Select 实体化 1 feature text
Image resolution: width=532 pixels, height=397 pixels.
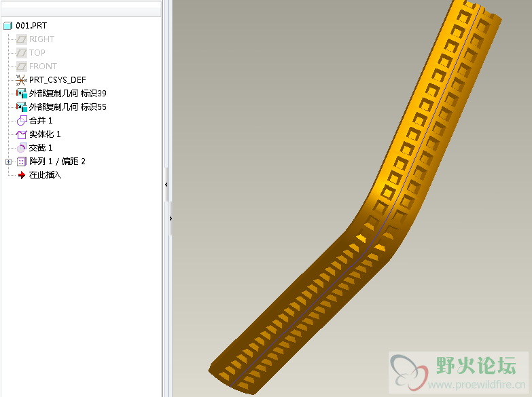coord(45,134)
